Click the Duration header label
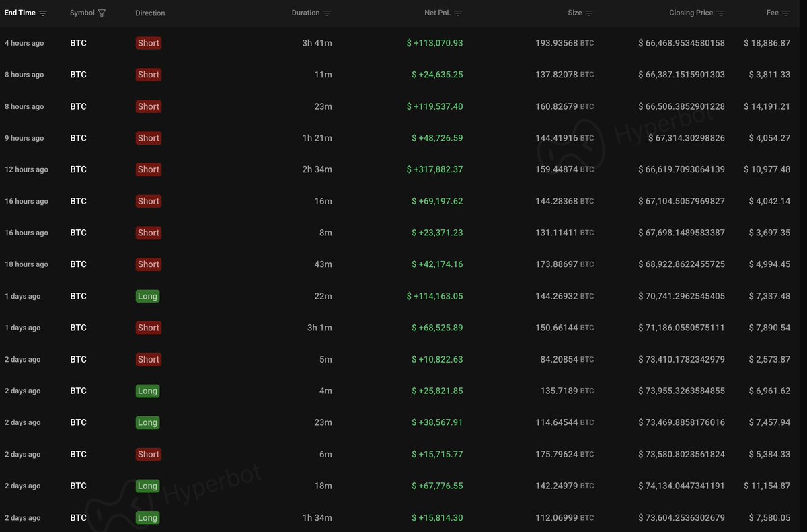Screen dimensions: 807x532 306,13
